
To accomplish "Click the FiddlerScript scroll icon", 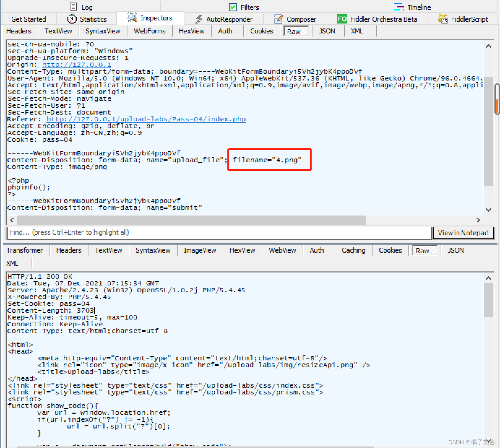I will (x=443, y=19).
